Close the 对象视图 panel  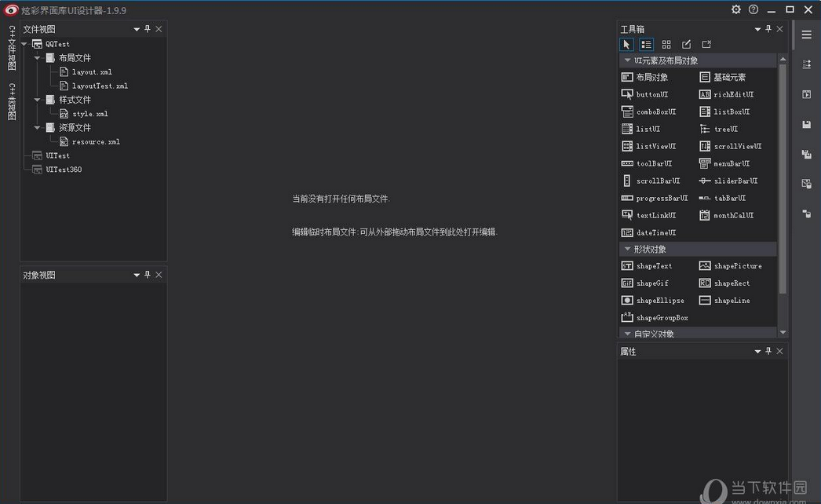159,275
